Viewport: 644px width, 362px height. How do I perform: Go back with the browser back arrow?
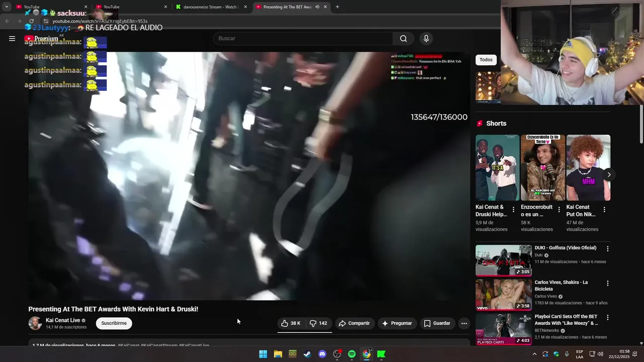(7, 21)
